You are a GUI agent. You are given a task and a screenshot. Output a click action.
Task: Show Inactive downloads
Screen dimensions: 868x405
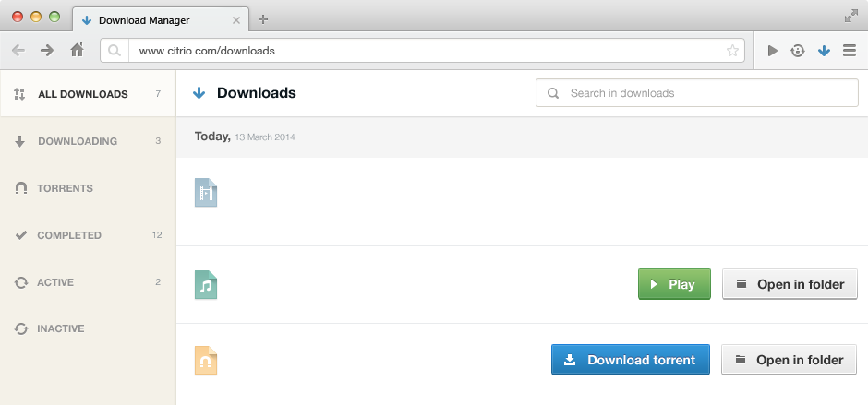(61, 328)
